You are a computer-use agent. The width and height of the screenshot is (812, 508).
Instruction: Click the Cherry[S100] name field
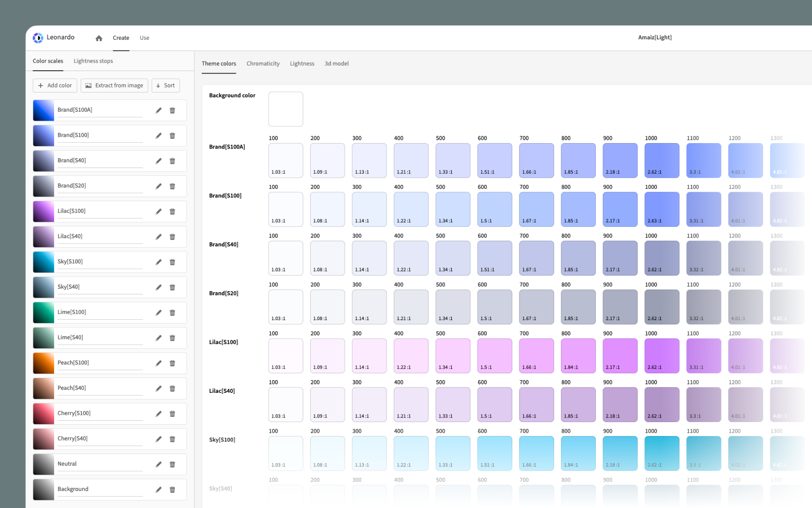pyautogui.click(x=100, y=414)
